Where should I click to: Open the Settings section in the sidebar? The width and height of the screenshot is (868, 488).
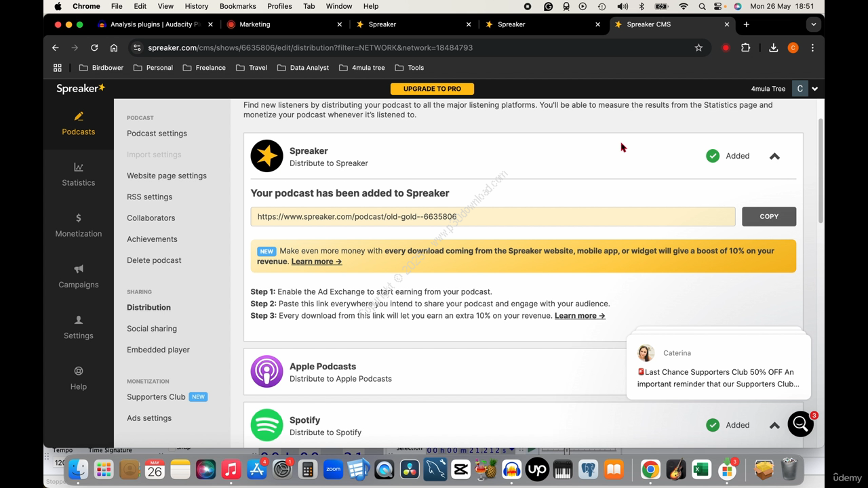[x=79, y=327]
